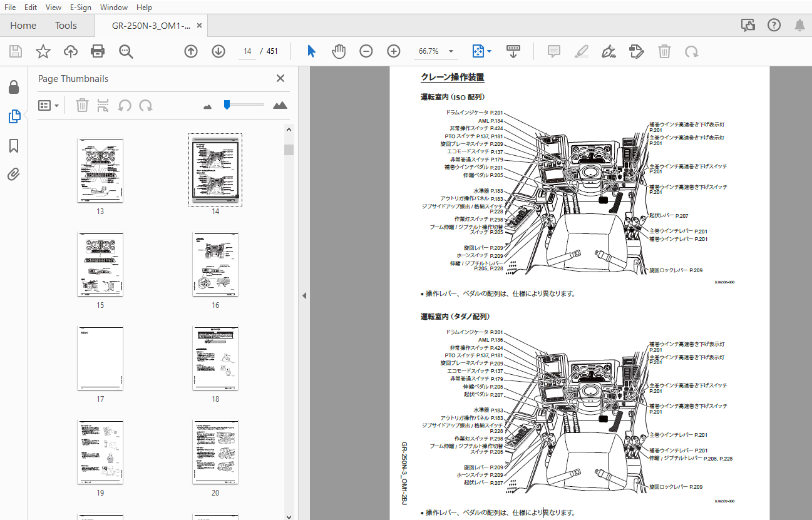Select page 17 thumbnail
812x520 pixels.
100,358
